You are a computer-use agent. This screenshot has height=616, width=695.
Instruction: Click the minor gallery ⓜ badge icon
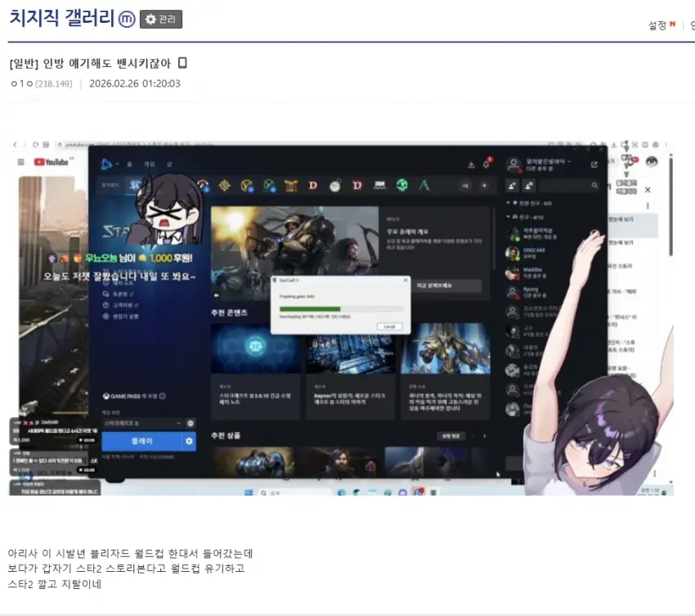pos(127,19)
